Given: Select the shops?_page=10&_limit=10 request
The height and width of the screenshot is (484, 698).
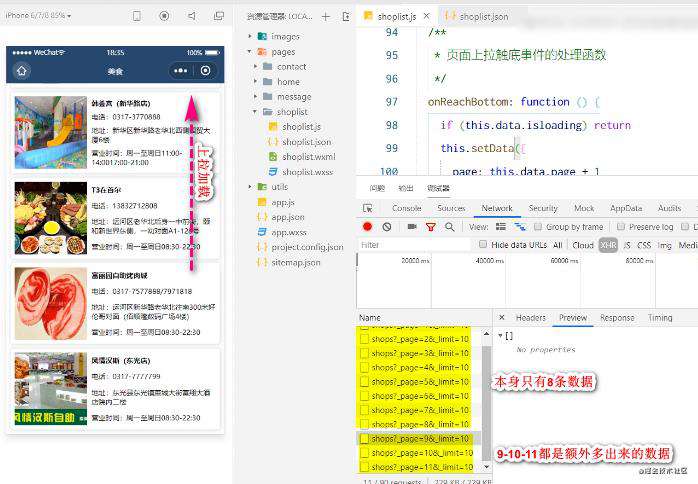Looking at the screenshot, I should tap(419, 453).
